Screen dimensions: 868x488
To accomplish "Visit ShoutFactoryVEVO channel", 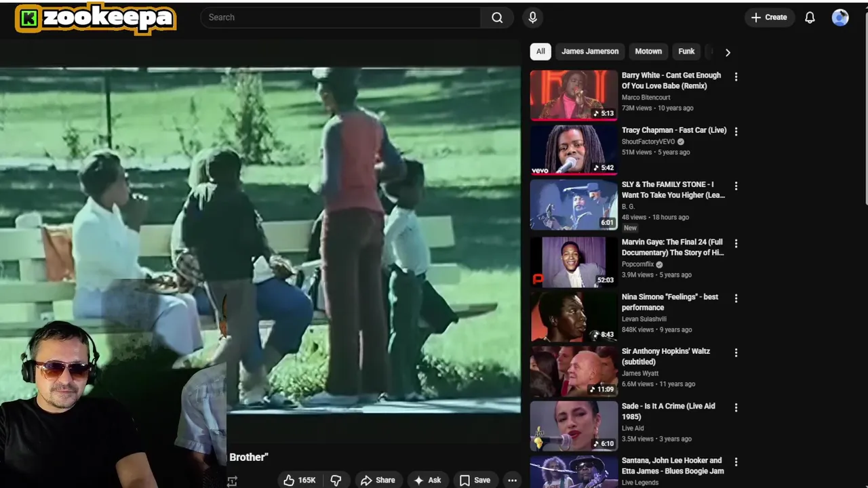I will point(648,142).
